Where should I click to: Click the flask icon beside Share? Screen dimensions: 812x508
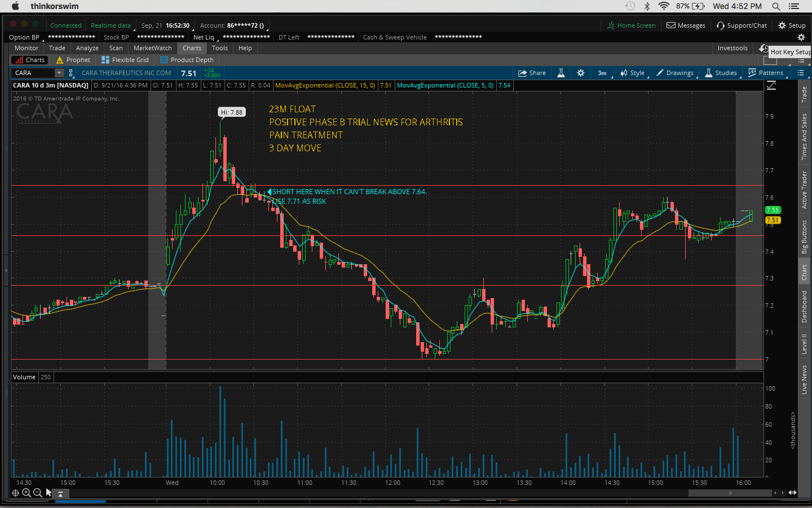[561, 73]
